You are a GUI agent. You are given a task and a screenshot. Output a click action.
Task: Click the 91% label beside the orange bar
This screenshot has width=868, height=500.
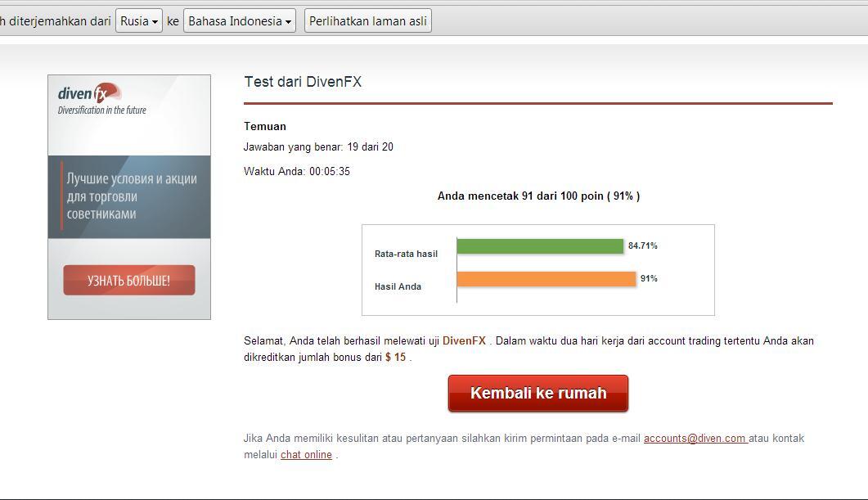[x=649, y=278]
